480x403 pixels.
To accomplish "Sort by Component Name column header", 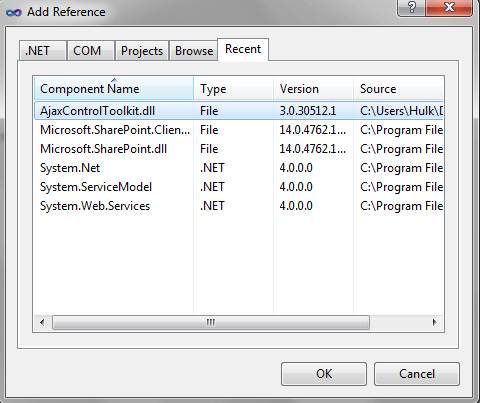I will point(114,89).
